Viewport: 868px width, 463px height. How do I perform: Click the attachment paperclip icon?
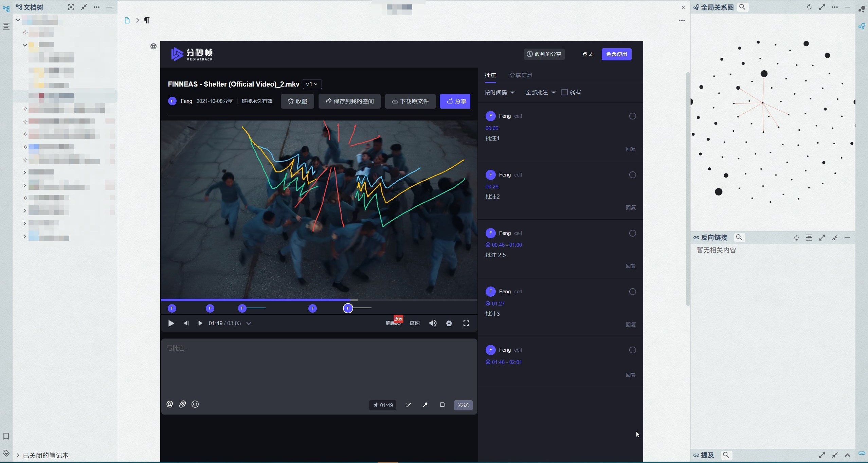click(182, 404)
